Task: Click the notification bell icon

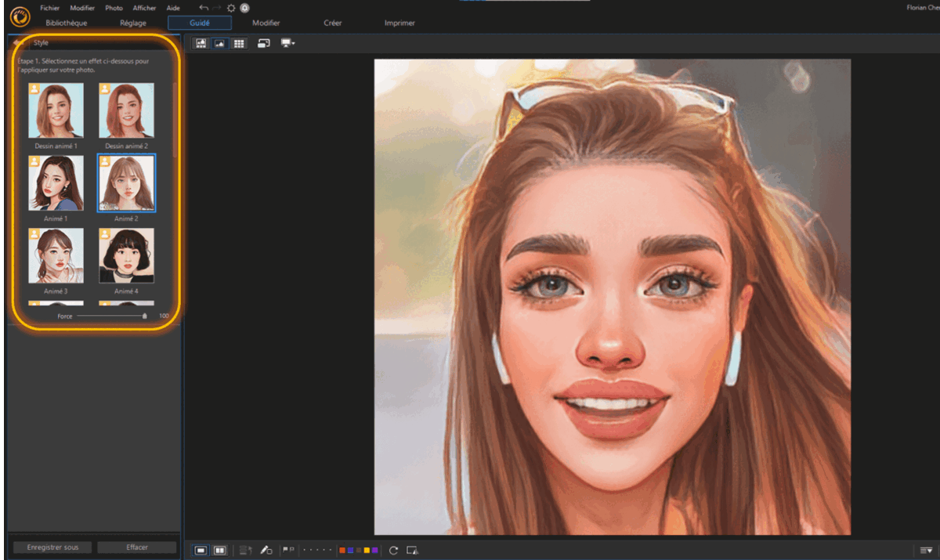Action: 244,8
